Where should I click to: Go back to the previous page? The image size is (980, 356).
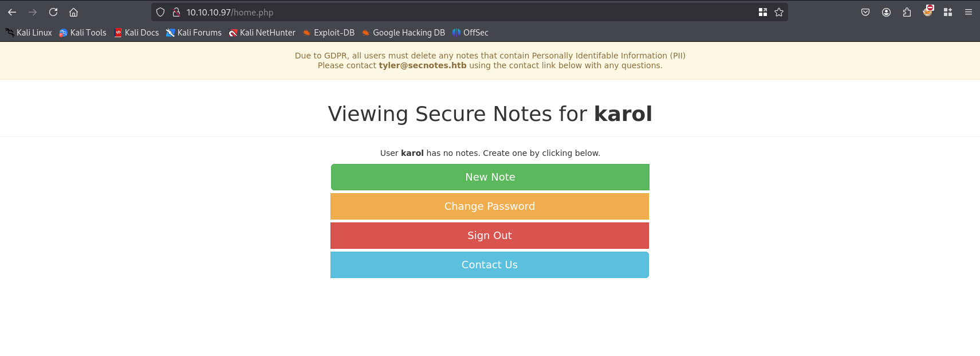coord(12,12)
